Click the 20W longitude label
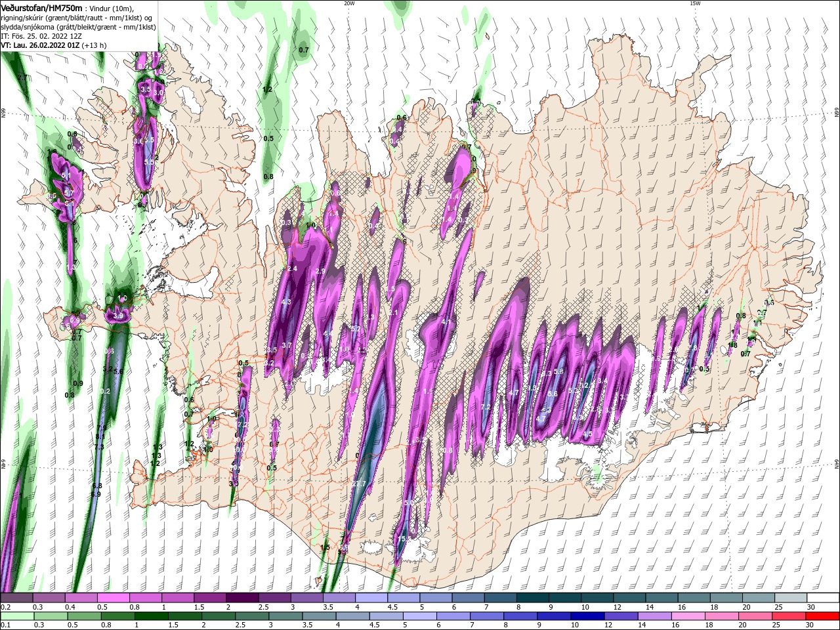Viewport: 840px width, 630px height. [349, 3]
